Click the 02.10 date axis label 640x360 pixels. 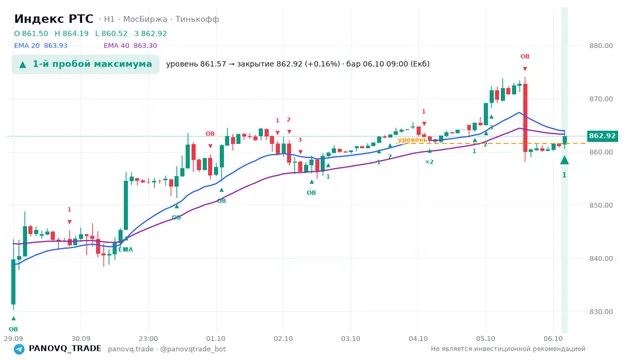(283, 338)
